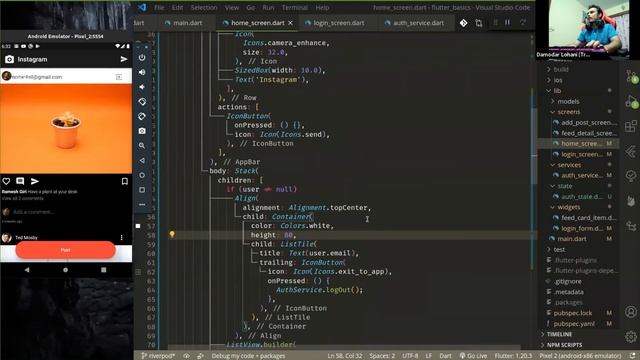Screen dimensions: 640x360
Task: Click the emulator toolbar back triangle icon
Action: tap(142, 160)
